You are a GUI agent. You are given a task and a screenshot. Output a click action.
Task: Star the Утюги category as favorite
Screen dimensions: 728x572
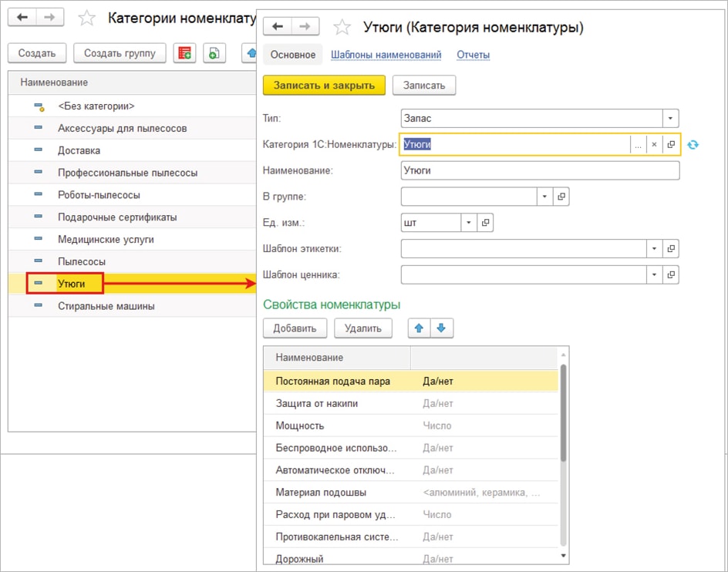coord(342,28)
